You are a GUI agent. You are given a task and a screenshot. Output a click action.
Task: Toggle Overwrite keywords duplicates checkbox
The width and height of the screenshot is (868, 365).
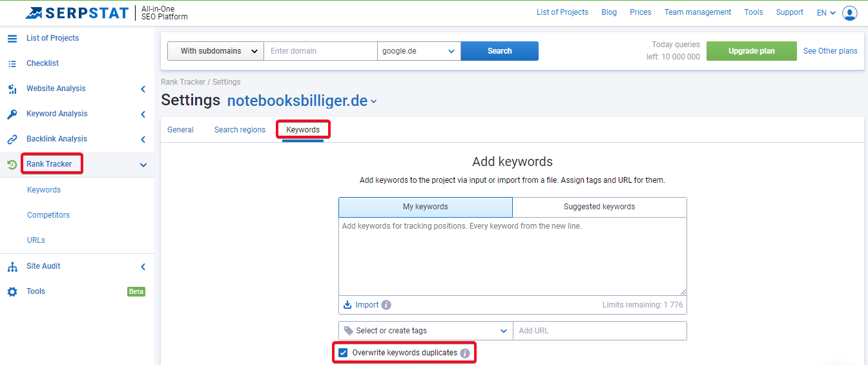click(344, 353)
